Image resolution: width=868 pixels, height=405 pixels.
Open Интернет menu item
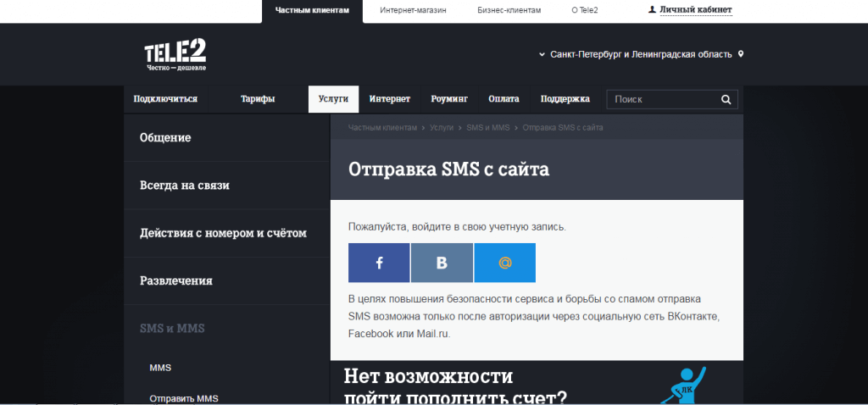pyautogui.click(x=390, y=99)
